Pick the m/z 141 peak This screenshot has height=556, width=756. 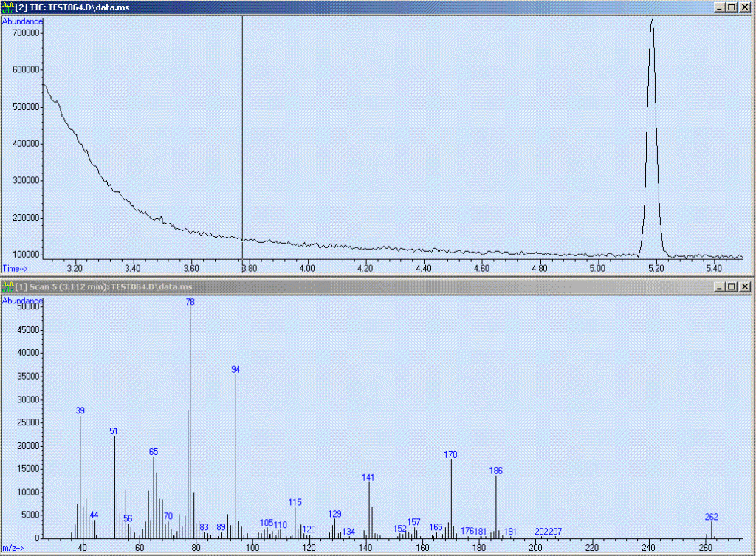pos(369,511)
